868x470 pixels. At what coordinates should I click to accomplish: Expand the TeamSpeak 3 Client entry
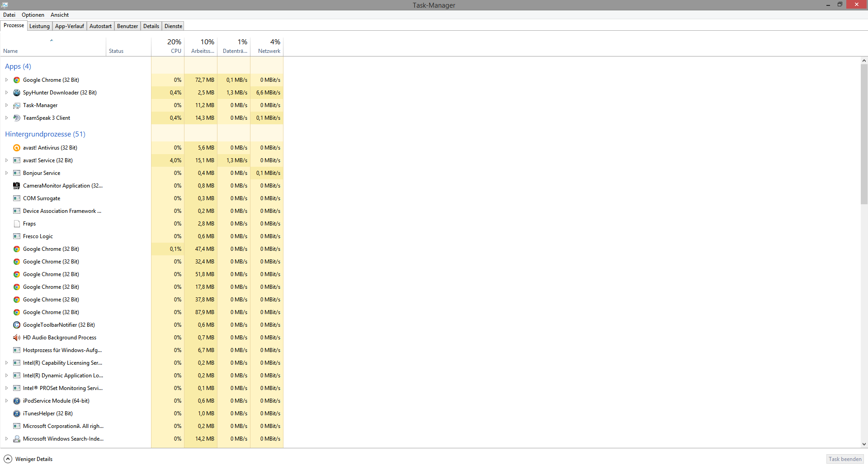coord(6,118)
